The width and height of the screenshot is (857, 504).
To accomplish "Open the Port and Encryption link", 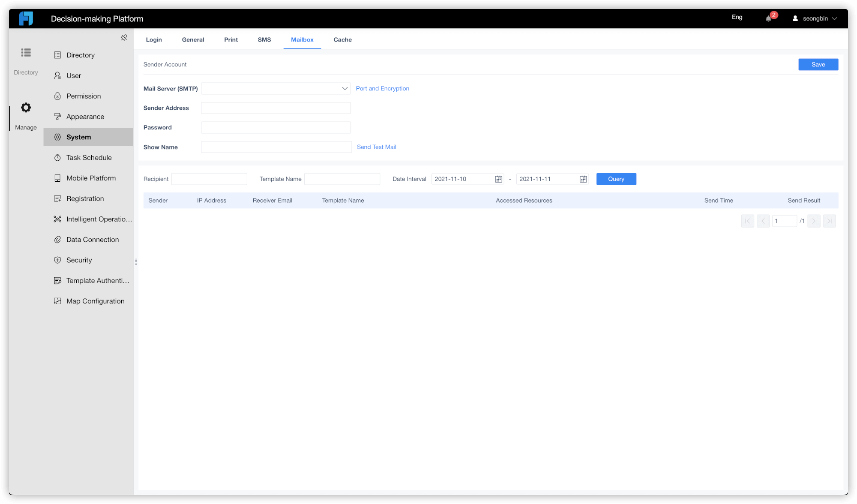I will tap(382, 89).
